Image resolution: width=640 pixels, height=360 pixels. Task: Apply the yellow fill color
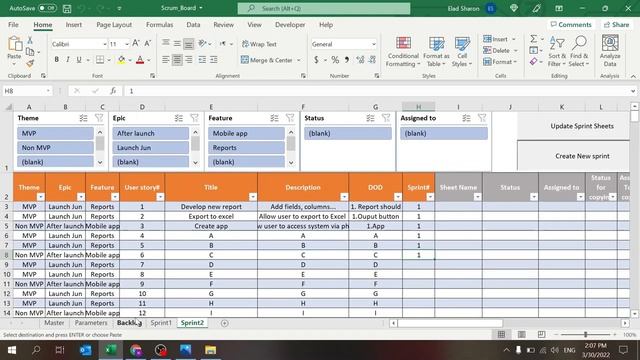coord(121,60)
